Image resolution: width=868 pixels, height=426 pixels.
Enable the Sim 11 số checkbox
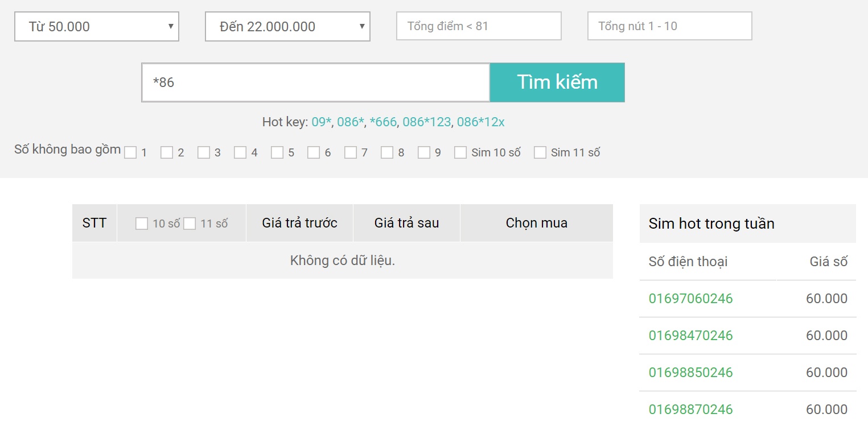click(540, 152)
